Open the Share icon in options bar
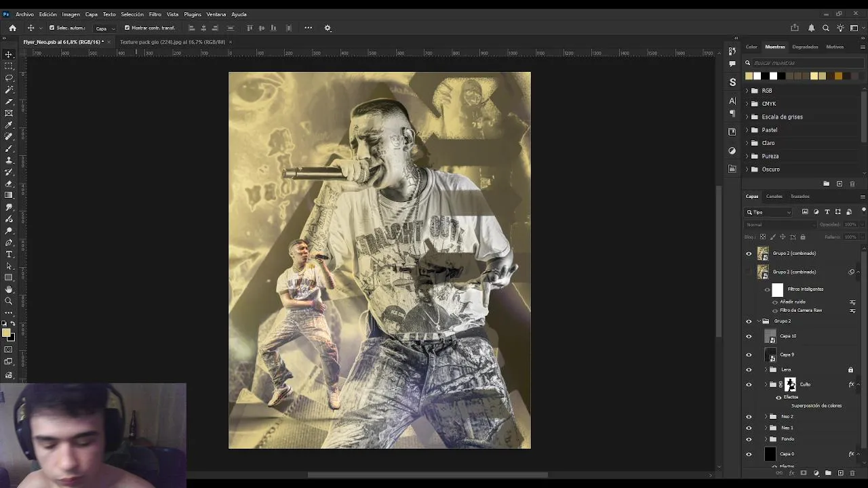This screenshot has width=868, height=488. click(x=795, y=28)
